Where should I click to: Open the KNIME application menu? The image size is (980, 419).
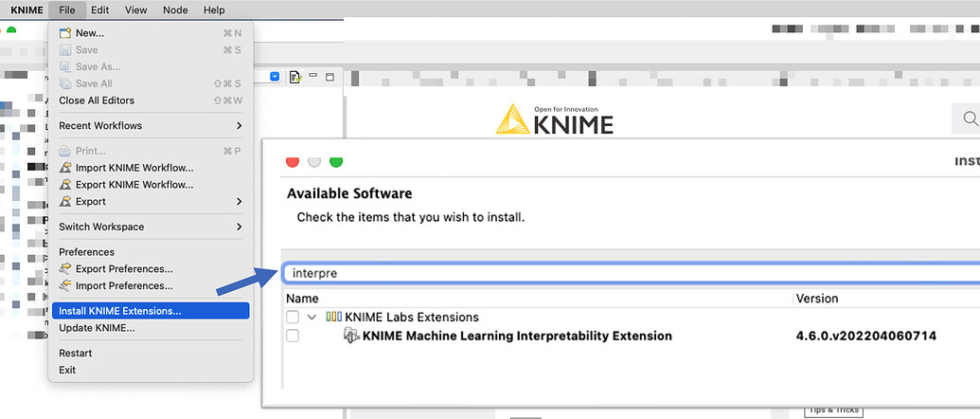(x=27, y=10)
